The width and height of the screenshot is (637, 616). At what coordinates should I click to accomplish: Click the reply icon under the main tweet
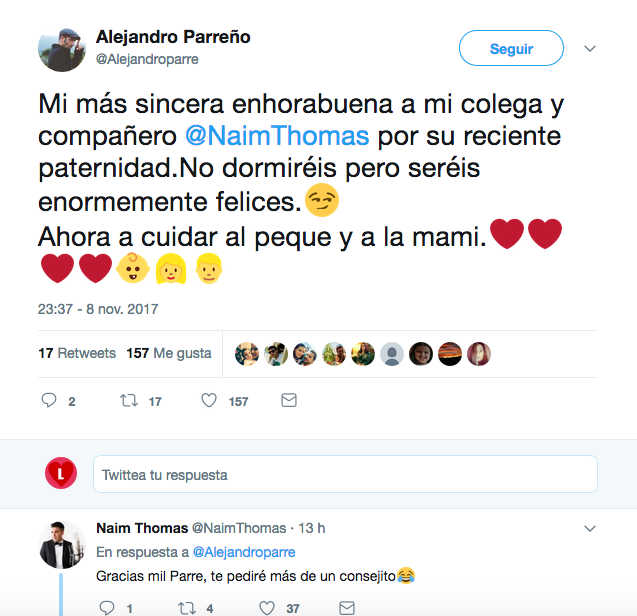tap(49, 400)
